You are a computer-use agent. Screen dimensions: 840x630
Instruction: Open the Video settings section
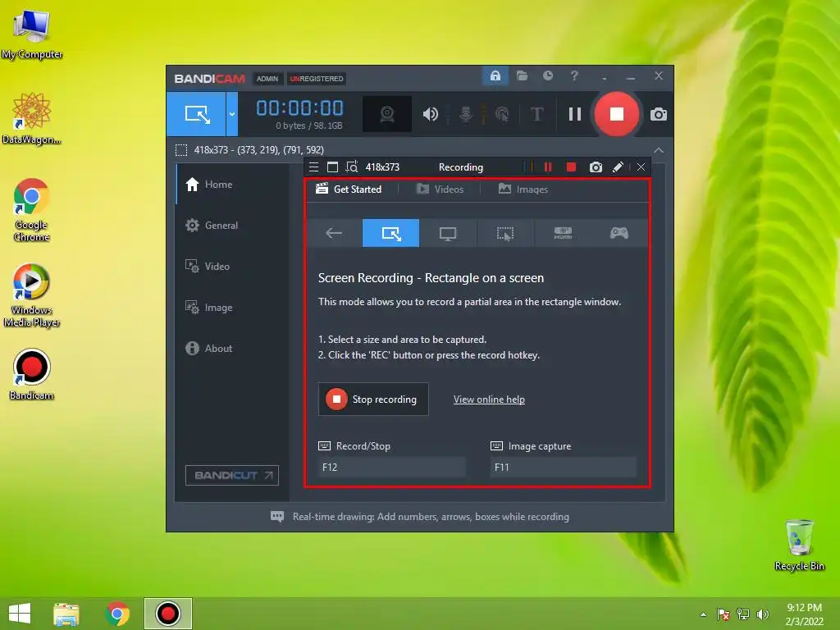pos(232,267)
